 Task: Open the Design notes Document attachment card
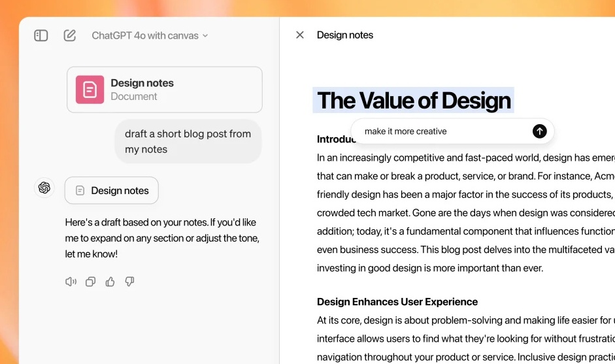[x=165, y=90]
